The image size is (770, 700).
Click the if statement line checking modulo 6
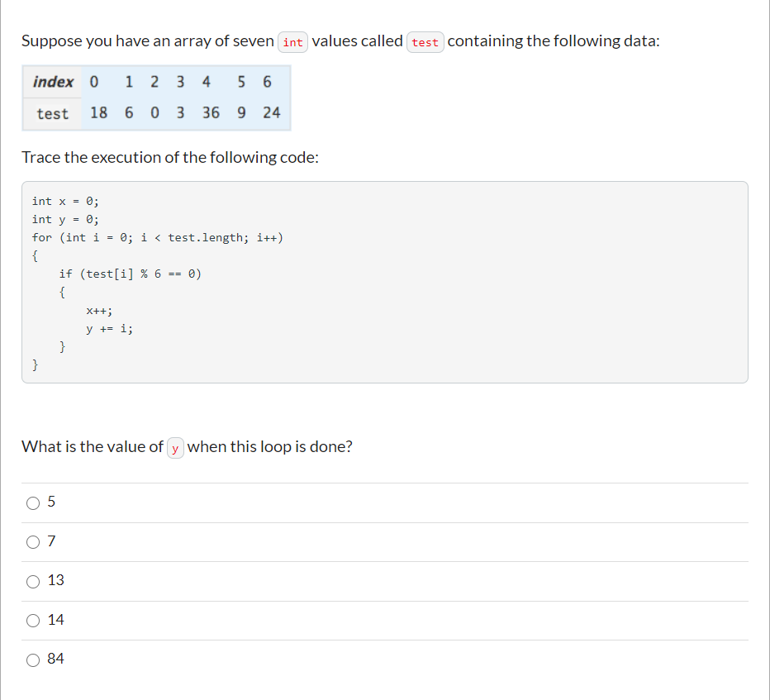click(132, 274)
